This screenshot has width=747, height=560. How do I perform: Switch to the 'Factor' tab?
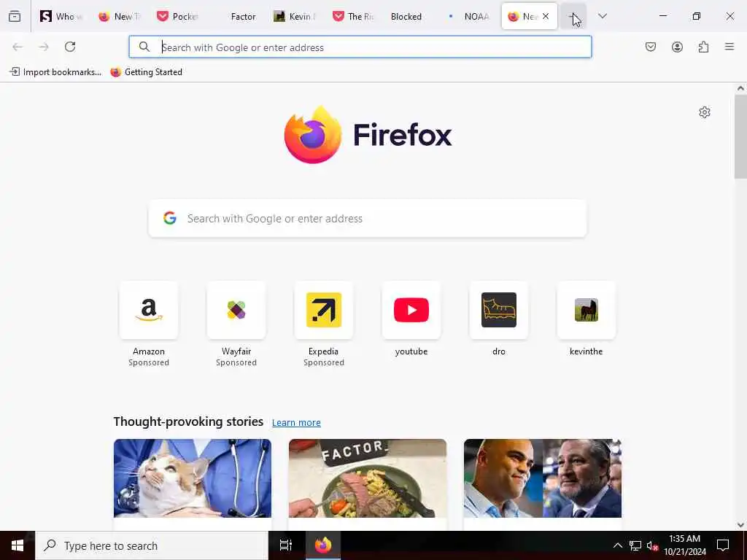click(236, 16)
